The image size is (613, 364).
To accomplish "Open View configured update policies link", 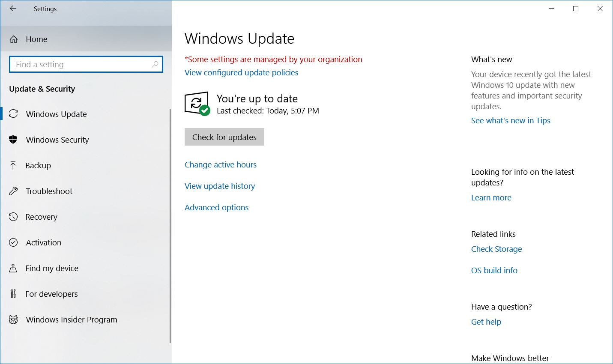I will tap(241, 73).
